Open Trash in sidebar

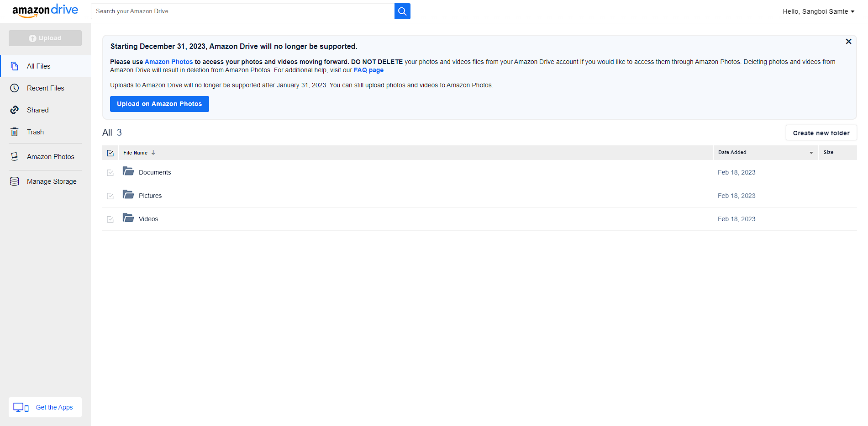(46, 132)
